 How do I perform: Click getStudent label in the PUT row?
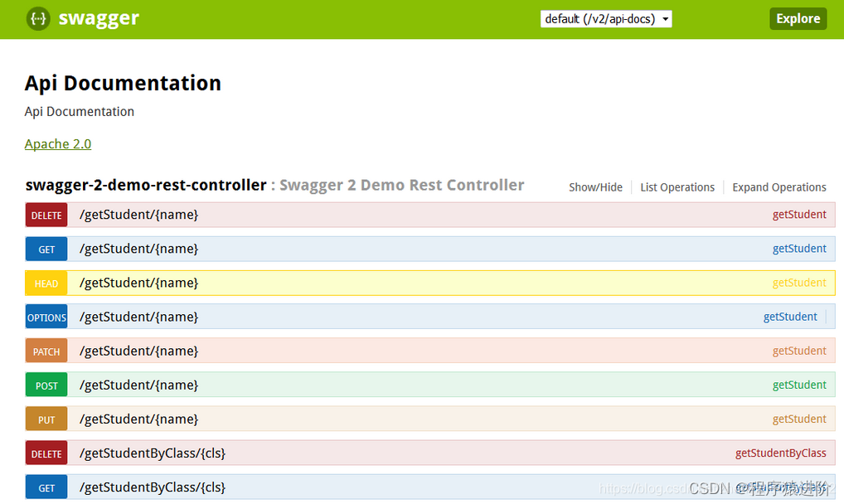tap(799, 419)
